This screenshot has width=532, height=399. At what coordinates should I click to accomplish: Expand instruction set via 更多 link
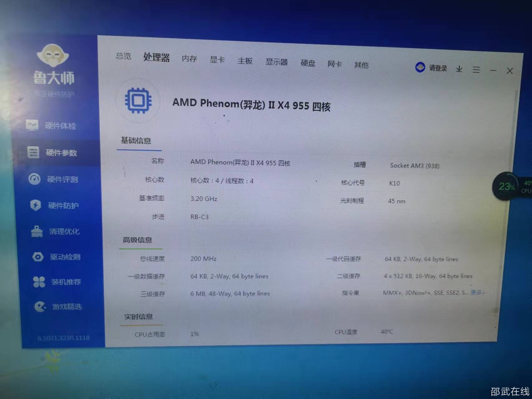coord(477,292)
